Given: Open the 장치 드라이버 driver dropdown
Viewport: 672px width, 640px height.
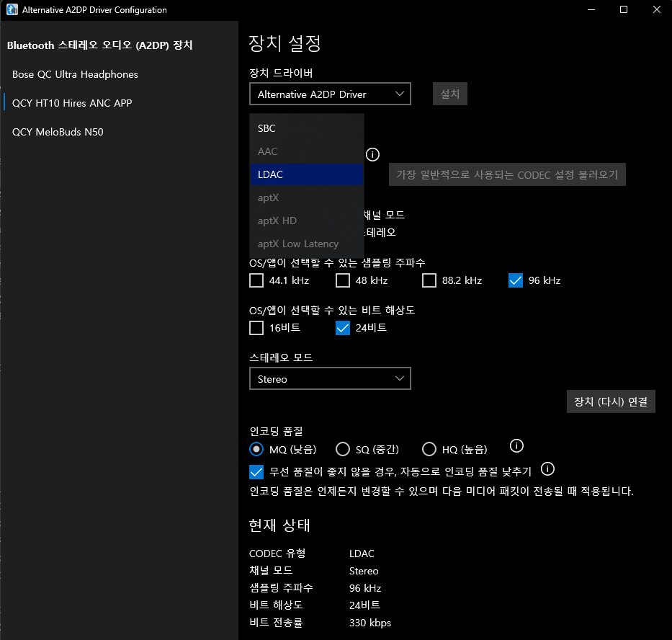Looking at the screenshot, I should pyautogui.click(x=330, y=94).
